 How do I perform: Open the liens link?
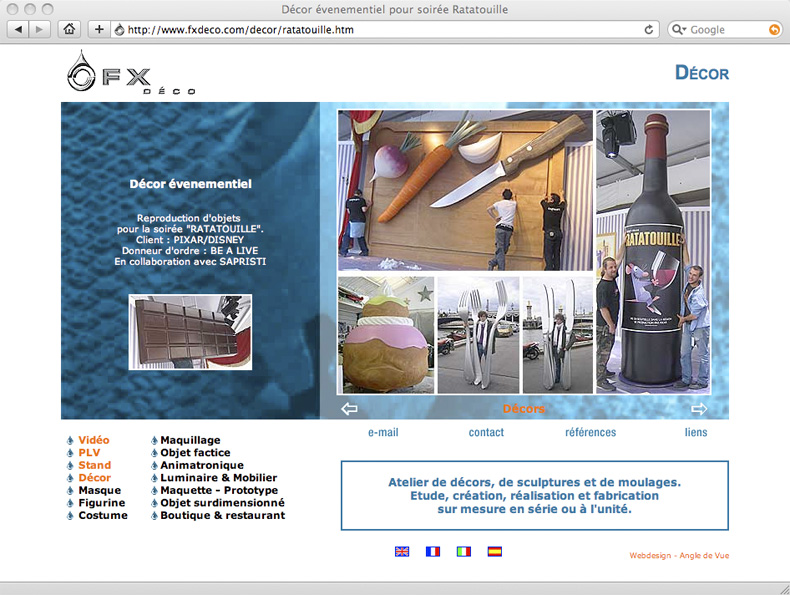[x=696, y=432]
